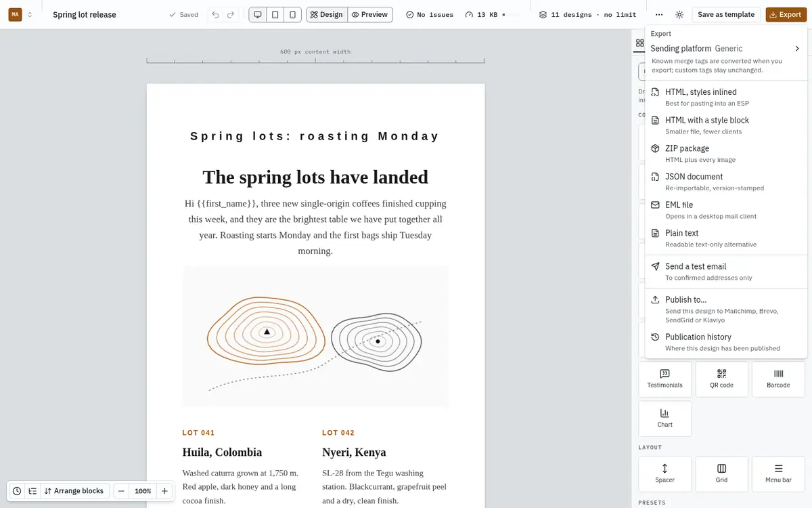Screen dimensions: 812x508
Task: Add a Grid layout block
Action: pos(722,473)
